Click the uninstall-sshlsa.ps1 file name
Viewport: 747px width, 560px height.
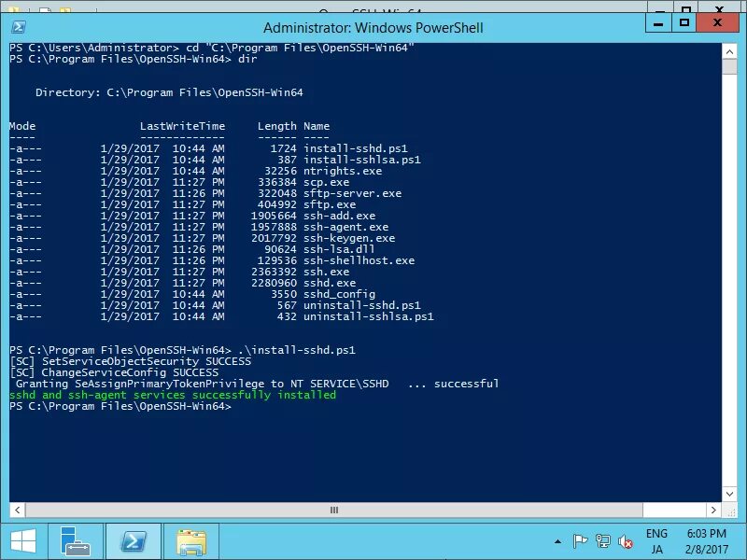click(x=369, y=316)
